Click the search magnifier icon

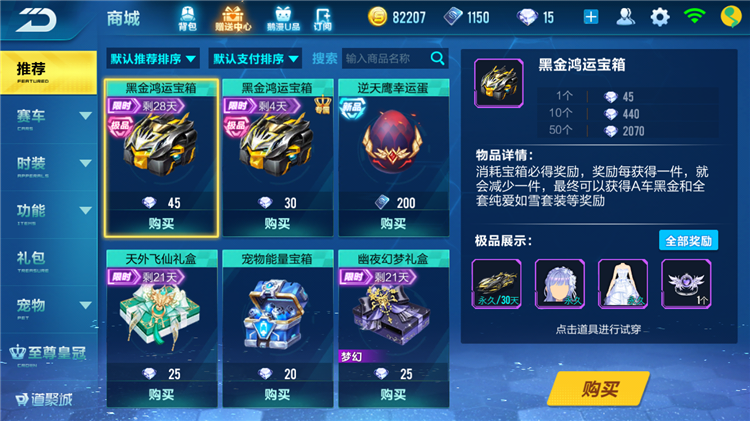(x=438, y=58)
